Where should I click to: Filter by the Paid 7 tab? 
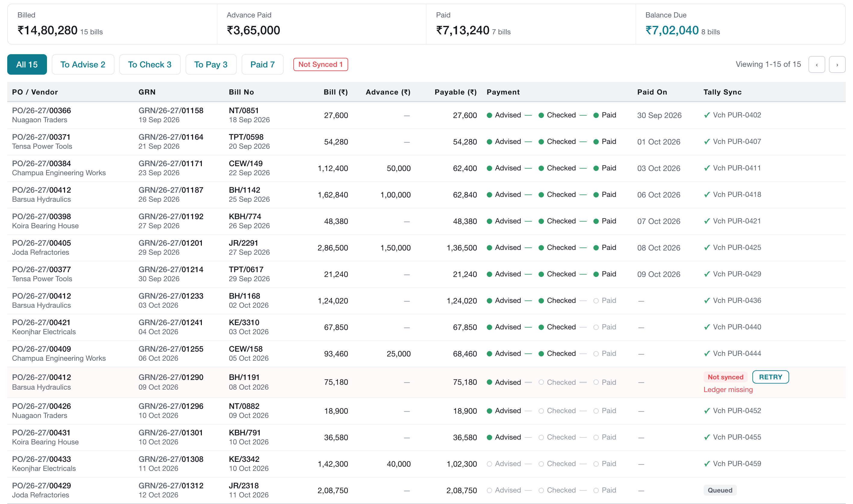click(x=262, y=64)
